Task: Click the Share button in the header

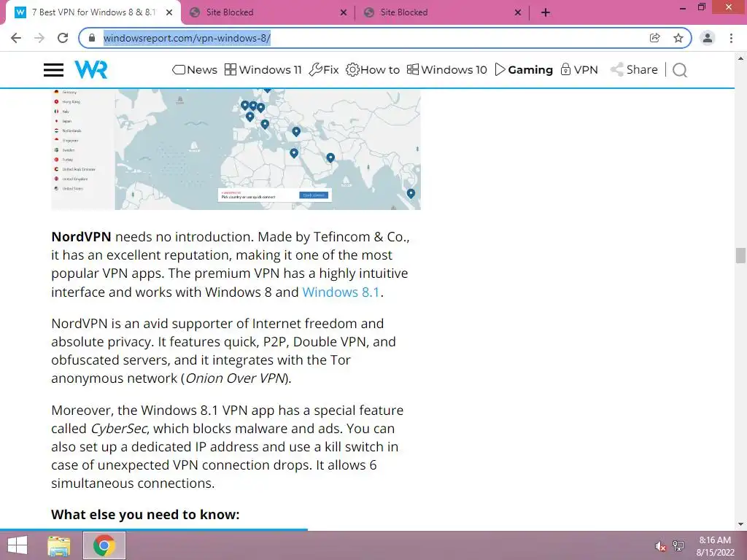Action: click(x=634, y=70)
